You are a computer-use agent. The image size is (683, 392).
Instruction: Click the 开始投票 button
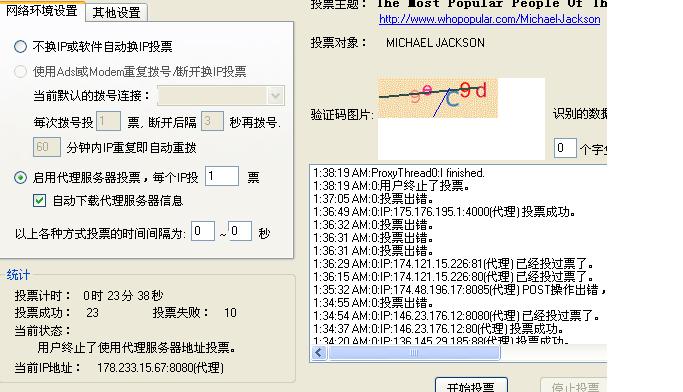471,385
